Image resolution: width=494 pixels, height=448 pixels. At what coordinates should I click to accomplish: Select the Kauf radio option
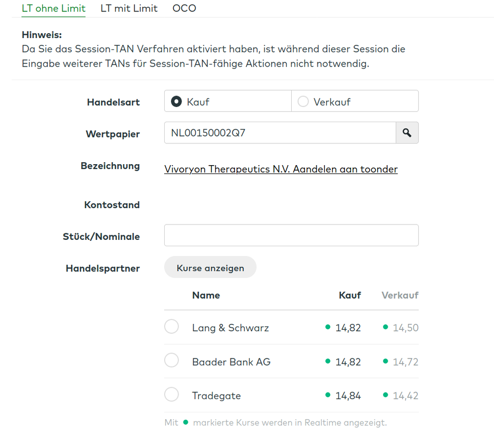tap(176, 101)
